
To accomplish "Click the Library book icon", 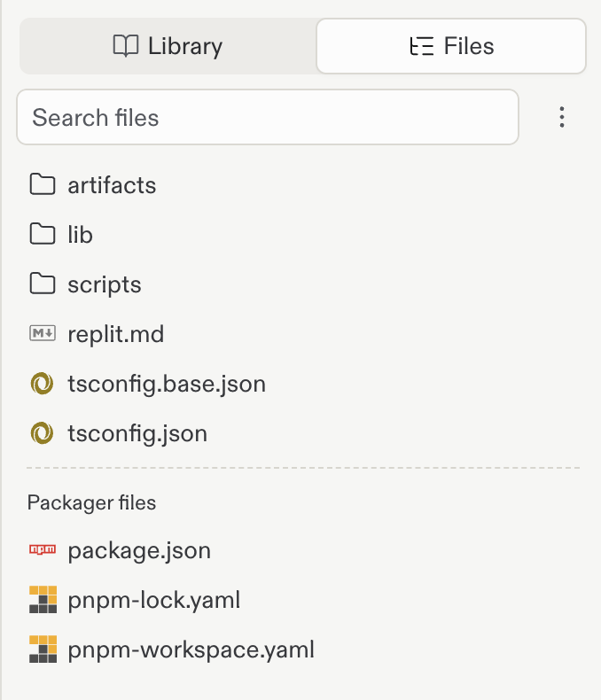I will pyautogui.click(x=126, y=46).
